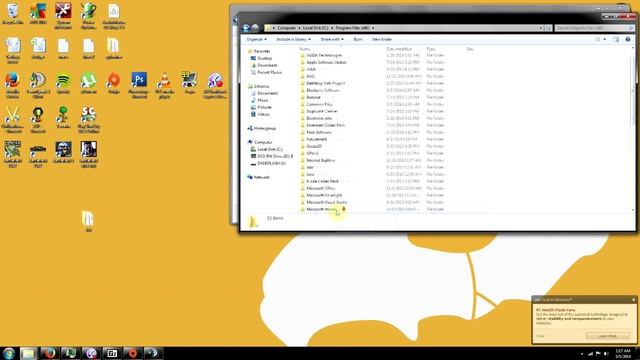Select the Common Files folder
The height and width of the screenshot is (360, 640).
(319, 104)
